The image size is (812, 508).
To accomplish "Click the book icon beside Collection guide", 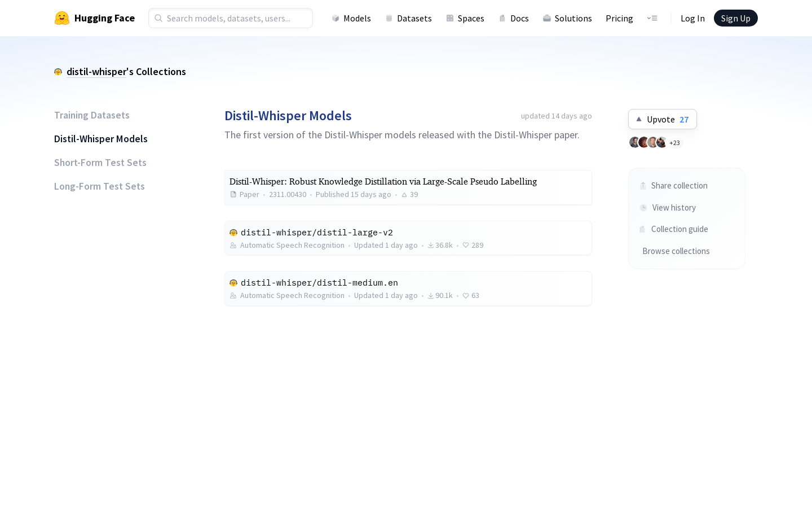I will pyautogui.click(x=642, y=229).
